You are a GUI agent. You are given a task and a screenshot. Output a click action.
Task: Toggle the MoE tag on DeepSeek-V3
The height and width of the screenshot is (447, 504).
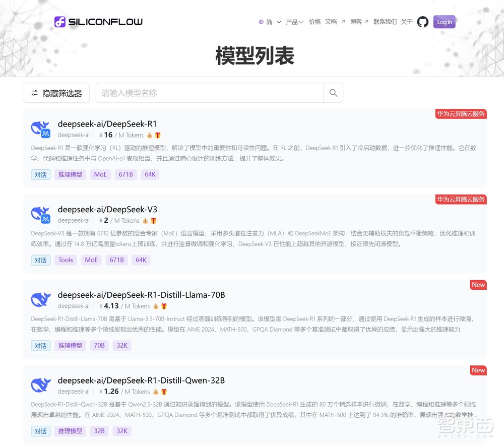(x=91, y=260)
